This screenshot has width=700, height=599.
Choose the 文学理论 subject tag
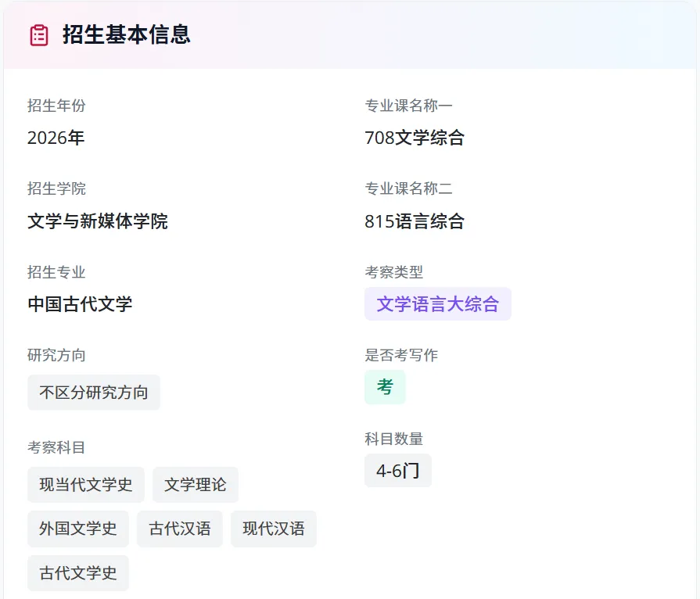click(196, 485)
